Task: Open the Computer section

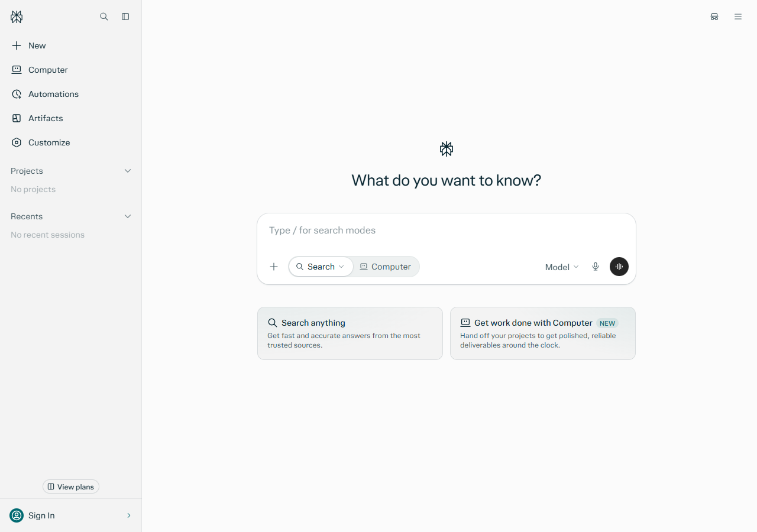Action: pyautogui.click(x=71, y=70)
